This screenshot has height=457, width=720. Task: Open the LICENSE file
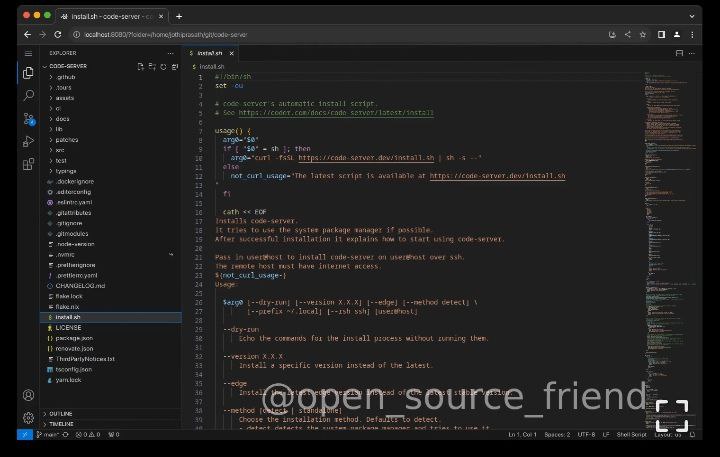point(111,327)
